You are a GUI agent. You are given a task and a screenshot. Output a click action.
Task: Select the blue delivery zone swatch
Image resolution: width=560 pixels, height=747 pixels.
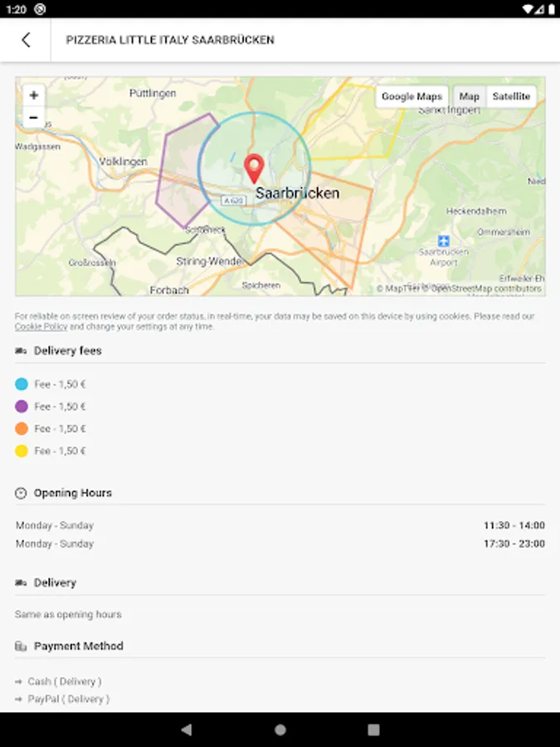(22, 384)
